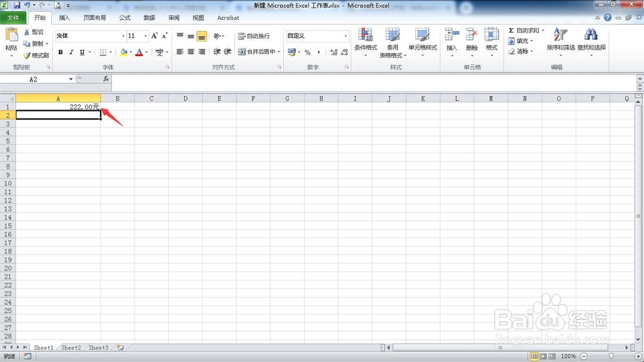Apply comma style number format

pos(319,52)
